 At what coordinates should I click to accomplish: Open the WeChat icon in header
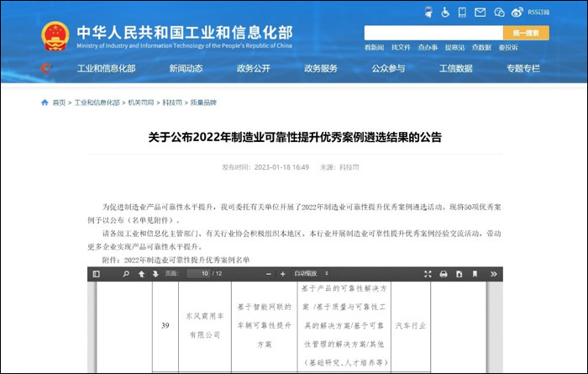point(499,13)
